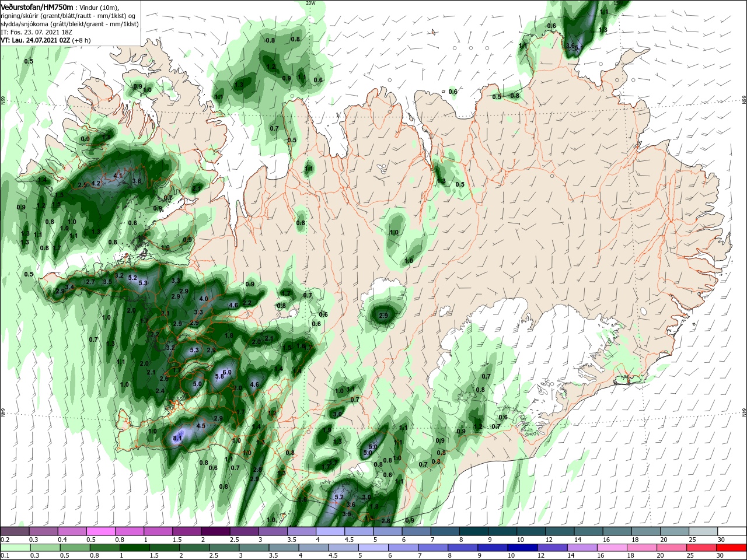Select the 'slydda/snjókoma' legend description line
The height and width of the screenshot is (560, 747).
click(69, 24)
